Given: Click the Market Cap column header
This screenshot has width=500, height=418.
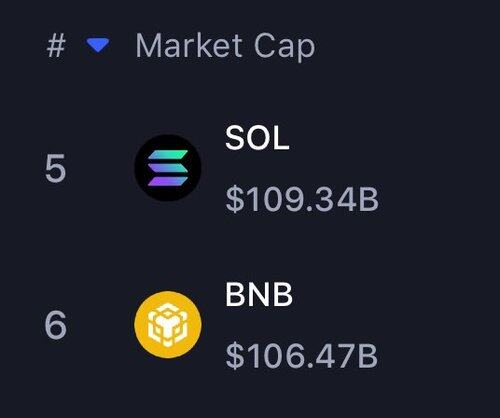Looking at the screenshot, I should [x=225, y=47].
